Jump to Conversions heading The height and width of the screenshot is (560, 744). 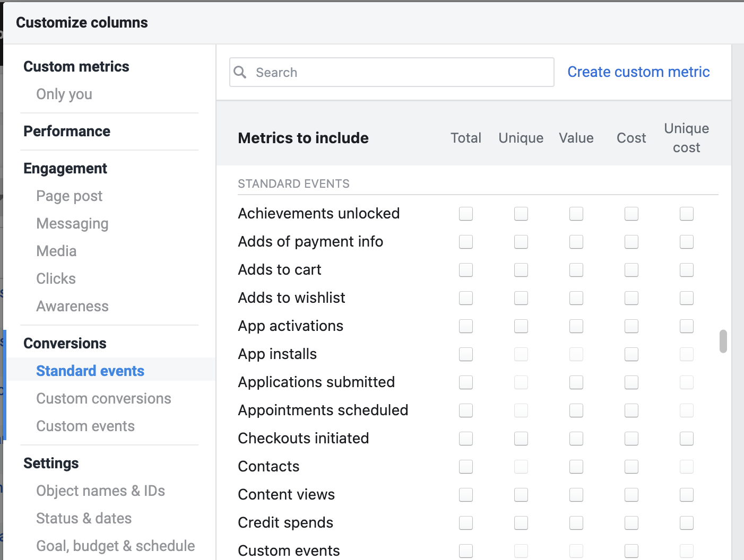(65, 343)
